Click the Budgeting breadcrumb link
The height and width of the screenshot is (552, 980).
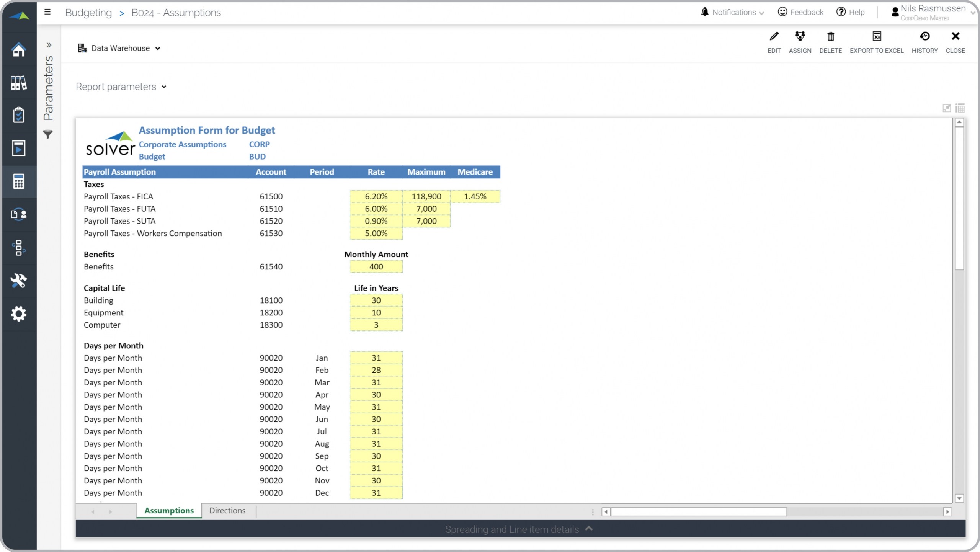pyautogui.click(x=88, y=13)
